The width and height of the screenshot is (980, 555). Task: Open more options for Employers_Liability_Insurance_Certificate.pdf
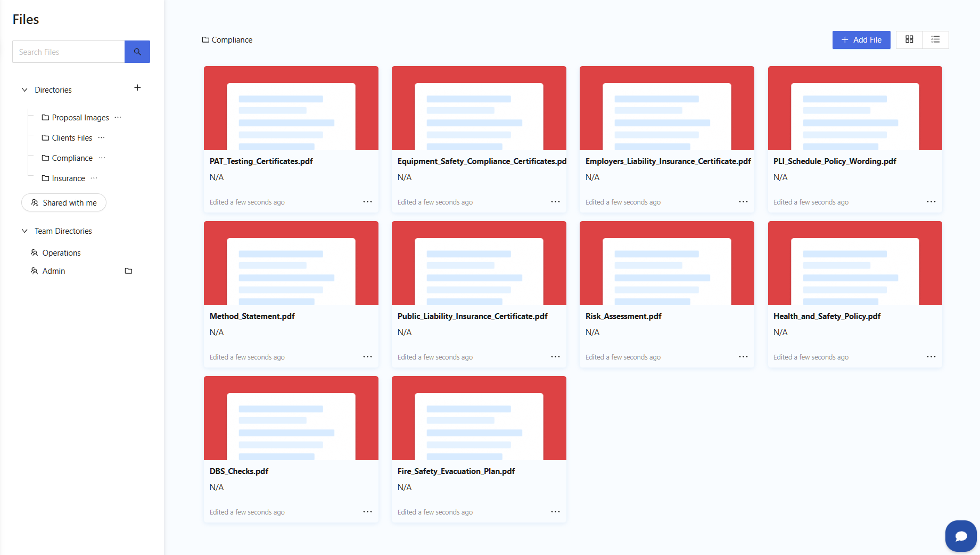743,202
